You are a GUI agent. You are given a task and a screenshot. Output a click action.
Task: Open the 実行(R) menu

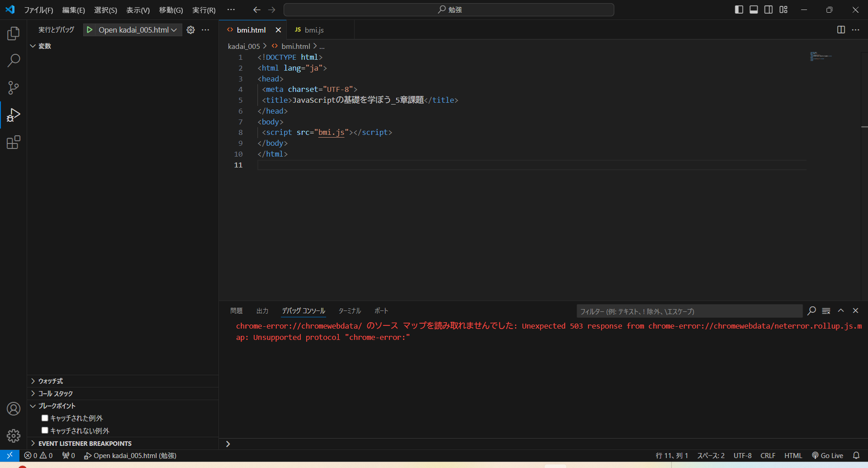pyautogui.click(x=204, y=10)
